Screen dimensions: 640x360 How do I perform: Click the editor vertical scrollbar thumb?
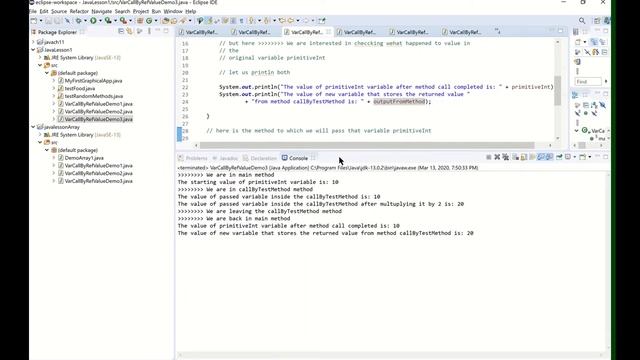[558, 91]
